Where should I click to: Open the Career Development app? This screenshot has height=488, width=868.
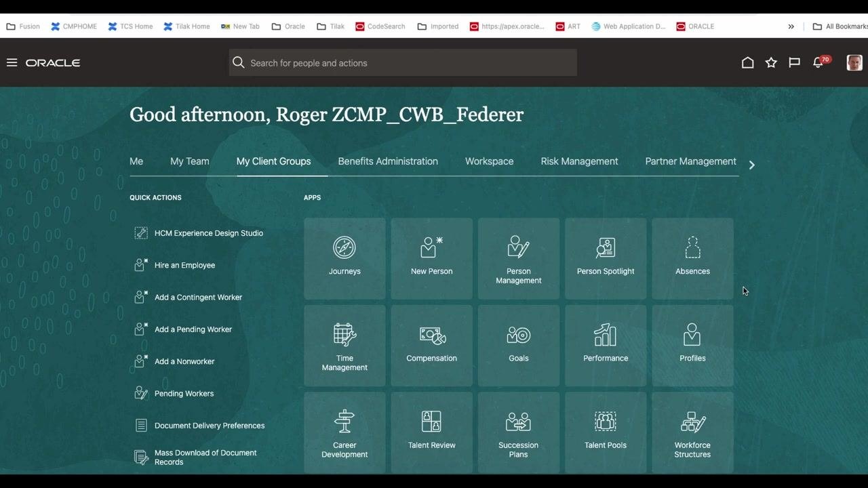click(x=344, y=432)
